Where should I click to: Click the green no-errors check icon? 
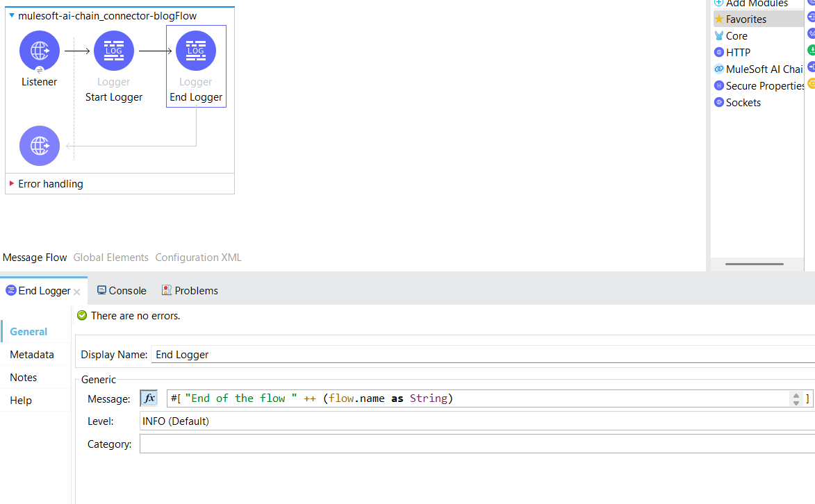(x=82, y=315)
